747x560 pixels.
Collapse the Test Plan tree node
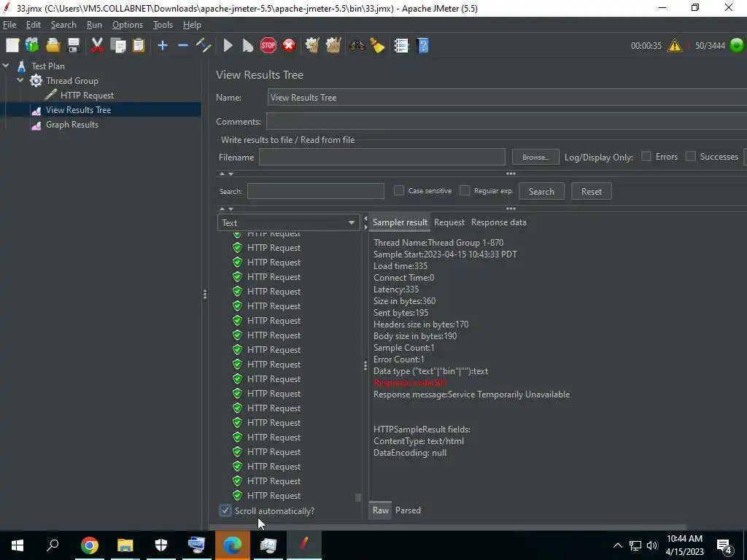pyautogui.click(x=6, y=66)
